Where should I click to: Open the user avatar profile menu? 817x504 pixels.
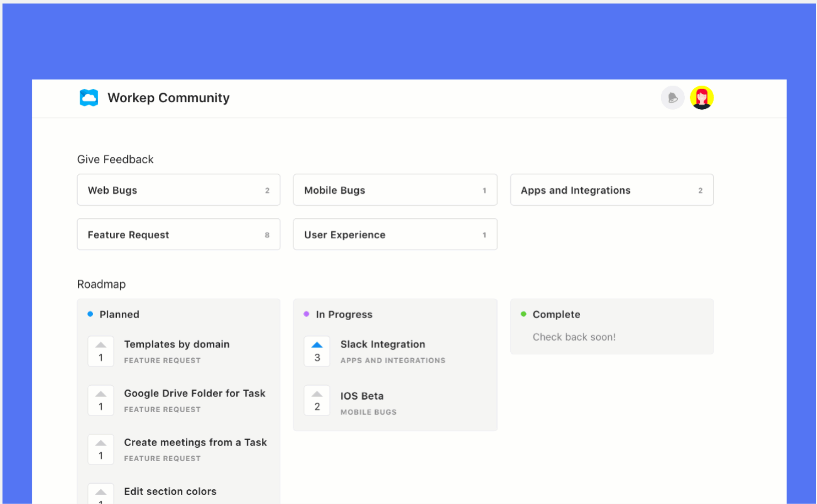701,98
